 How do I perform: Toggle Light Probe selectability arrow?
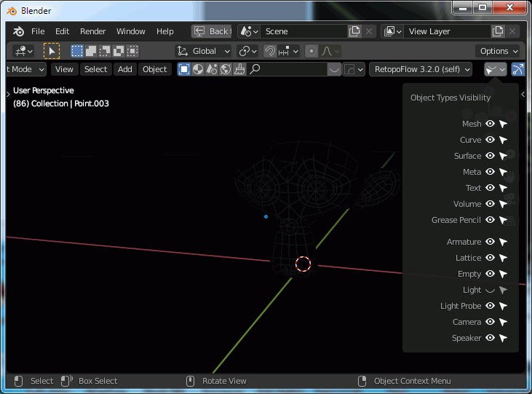click(503, 306)
